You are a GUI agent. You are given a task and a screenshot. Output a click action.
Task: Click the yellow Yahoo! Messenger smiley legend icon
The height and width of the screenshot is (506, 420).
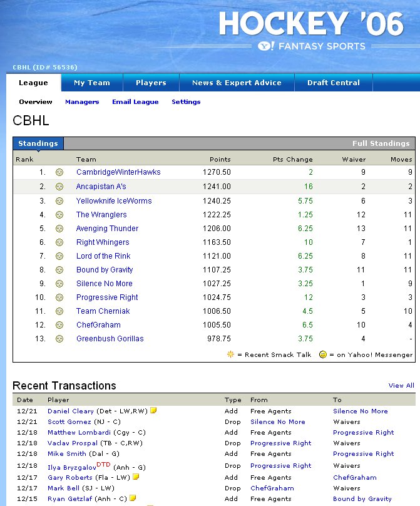(322, 354)
